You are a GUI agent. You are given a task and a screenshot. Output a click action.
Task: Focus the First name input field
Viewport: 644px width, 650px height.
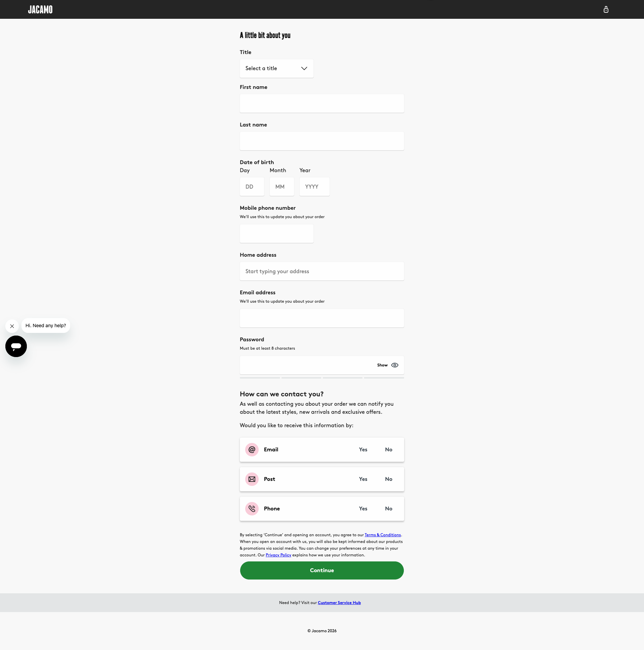[321, 103]
